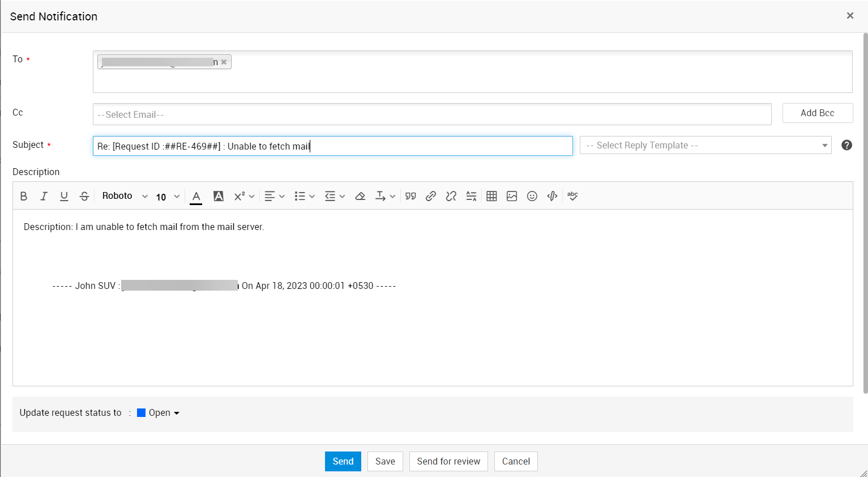Open the font color picker
Screen dimensions: 868x477
pos(196,196)
